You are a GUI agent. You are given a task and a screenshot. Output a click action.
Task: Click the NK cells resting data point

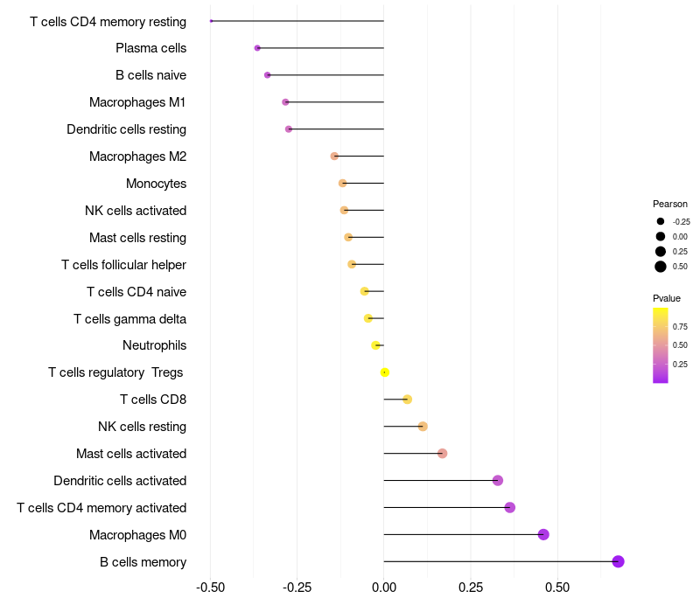click(423, 427)
